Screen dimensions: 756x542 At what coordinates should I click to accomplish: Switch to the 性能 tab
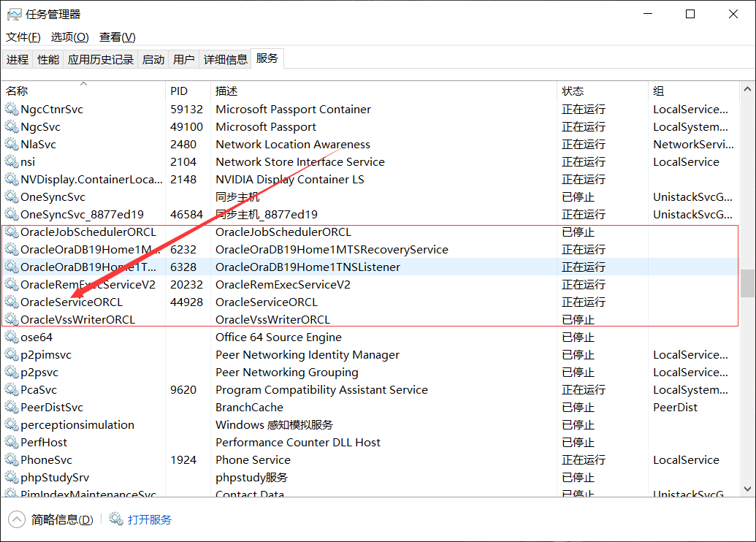tap(48, 59)
